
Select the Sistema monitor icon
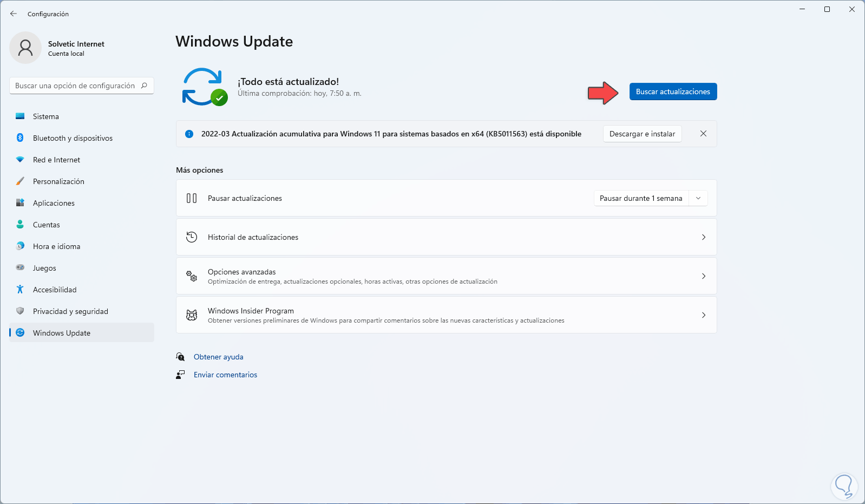(20, 116)
